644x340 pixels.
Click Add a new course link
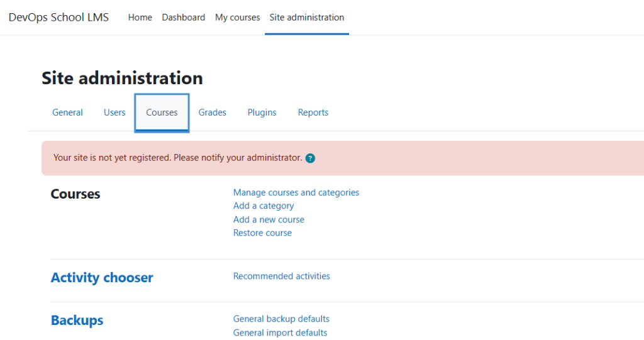tap(269, 220)
